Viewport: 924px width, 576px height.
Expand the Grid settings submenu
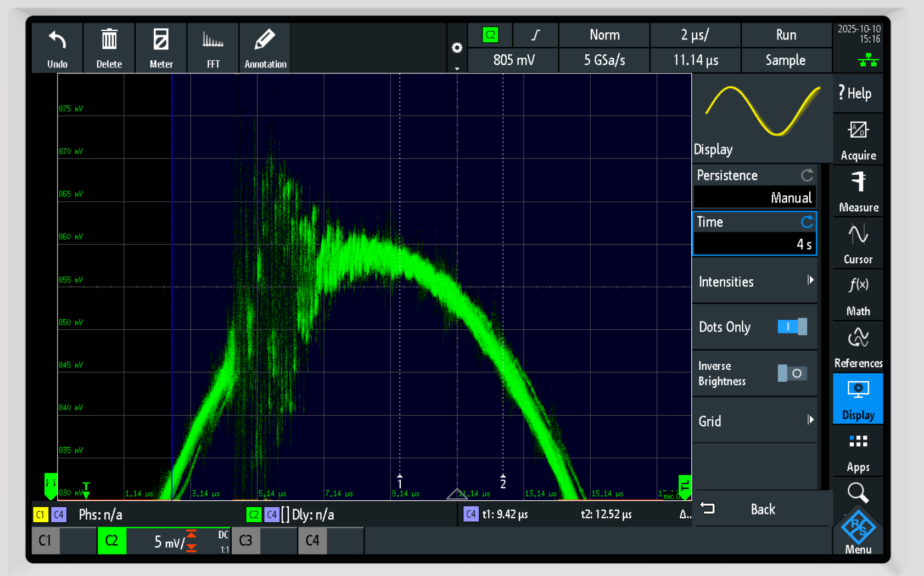pos(754,421)
